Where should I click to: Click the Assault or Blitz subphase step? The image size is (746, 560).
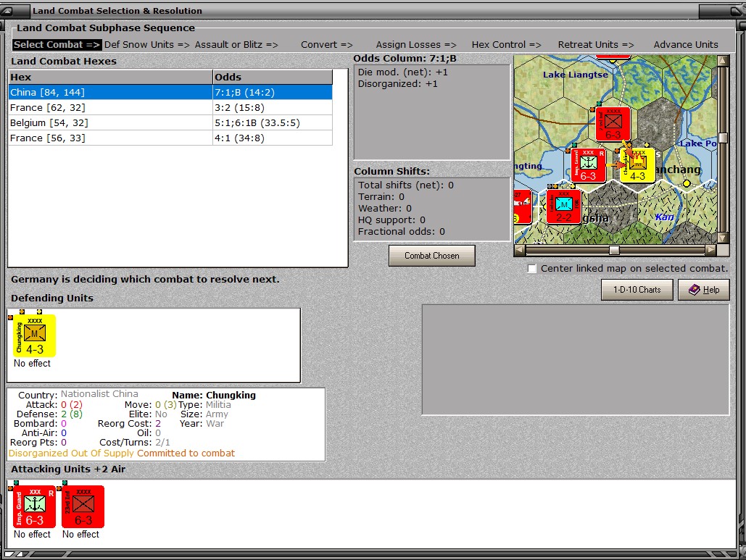236,45
